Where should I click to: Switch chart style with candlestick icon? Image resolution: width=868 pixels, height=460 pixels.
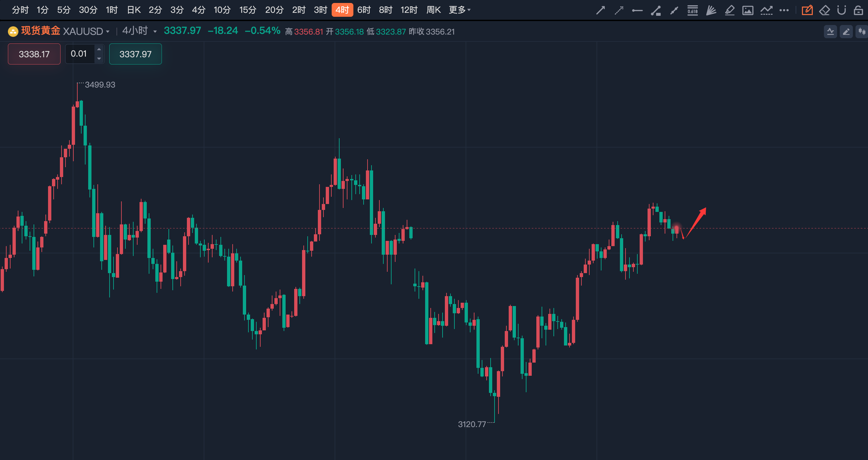pos(862,32)
